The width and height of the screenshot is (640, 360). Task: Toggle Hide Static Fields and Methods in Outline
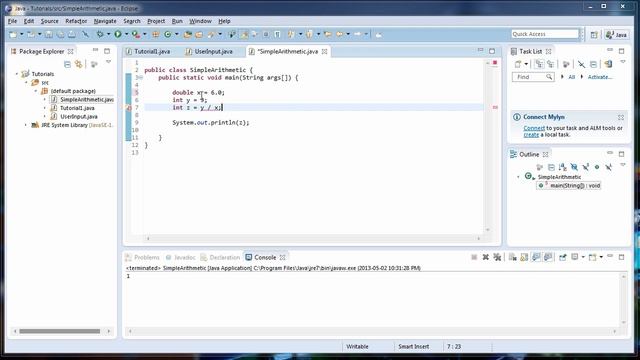(586, 167)
